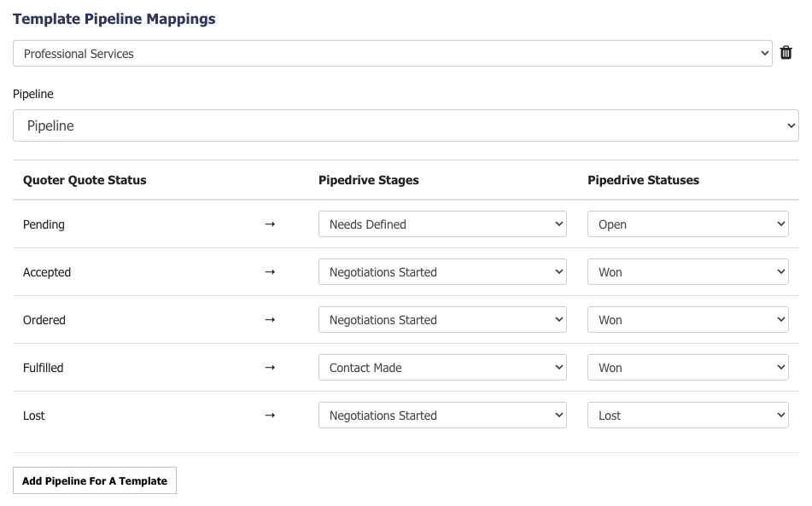Open Pipedrive stage dropdown for Pending
This screenshot has height=506, width=812.
[x=442, y=224]
